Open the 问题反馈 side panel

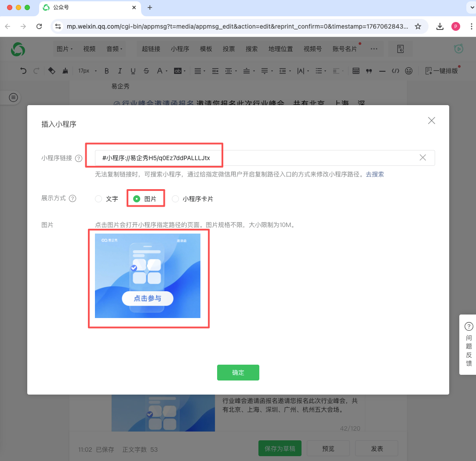[469, 344]
